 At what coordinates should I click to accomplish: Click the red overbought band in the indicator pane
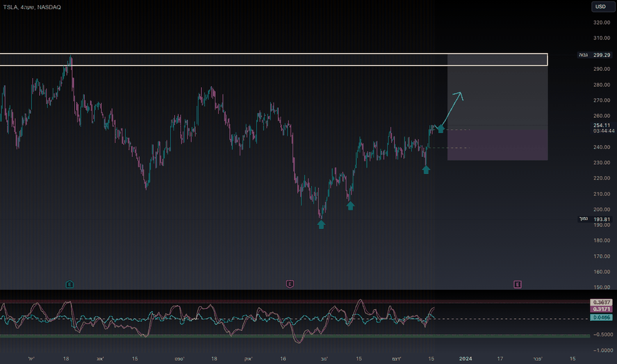(x=295, y=302)
